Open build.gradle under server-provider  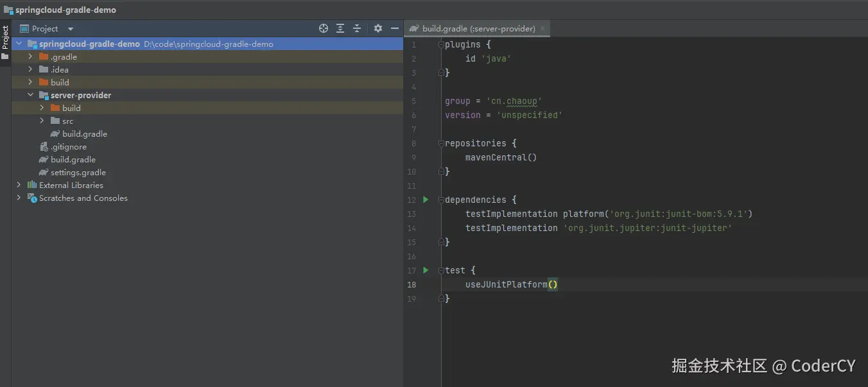click(x=85, y=134)
